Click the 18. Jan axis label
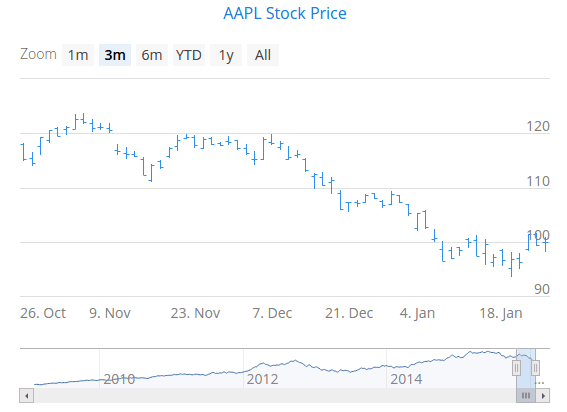 [x=501, y=313]
